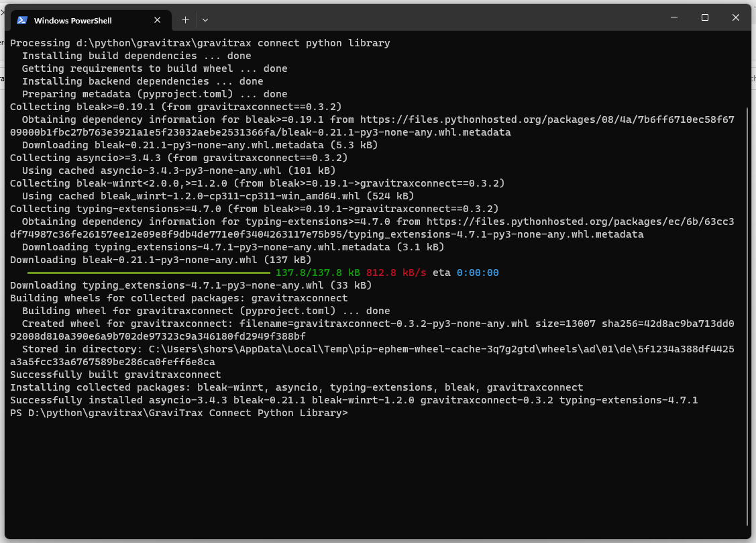Viewport: 756px width, 543px height.
Task: Click the green download progress bar
Action: (148, 273)
